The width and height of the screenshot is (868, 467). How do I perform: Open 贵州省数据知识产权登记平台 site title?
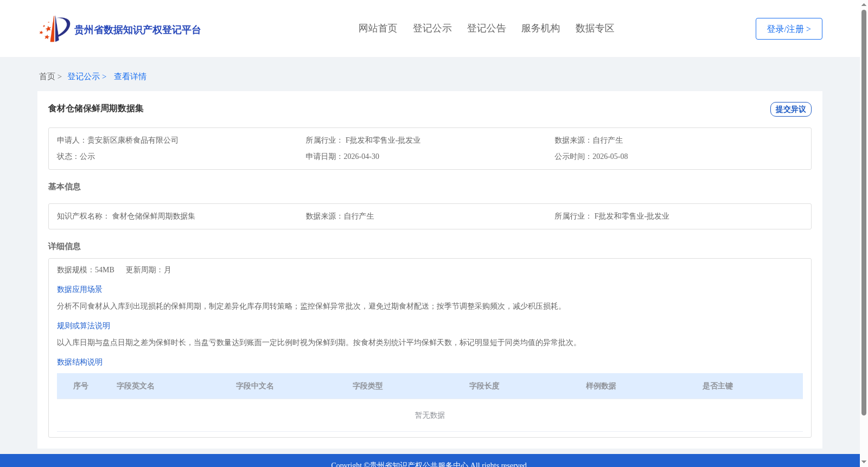137,30
